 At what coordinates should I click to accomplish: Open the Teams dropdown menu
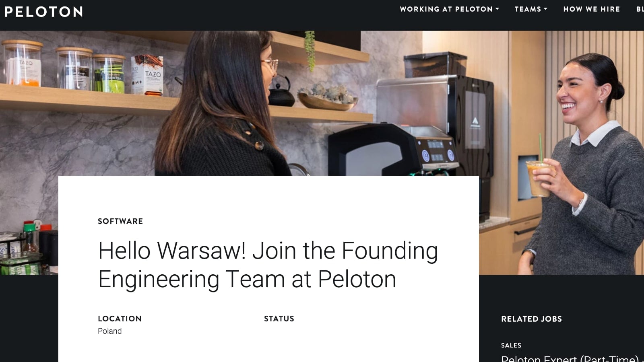pos(531,9)
